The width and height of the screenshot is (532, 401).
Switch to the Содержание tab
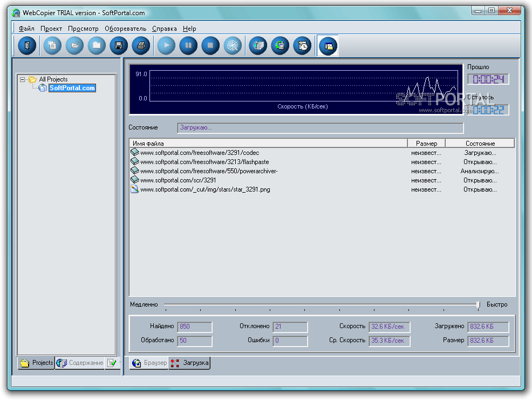point(80,363)
